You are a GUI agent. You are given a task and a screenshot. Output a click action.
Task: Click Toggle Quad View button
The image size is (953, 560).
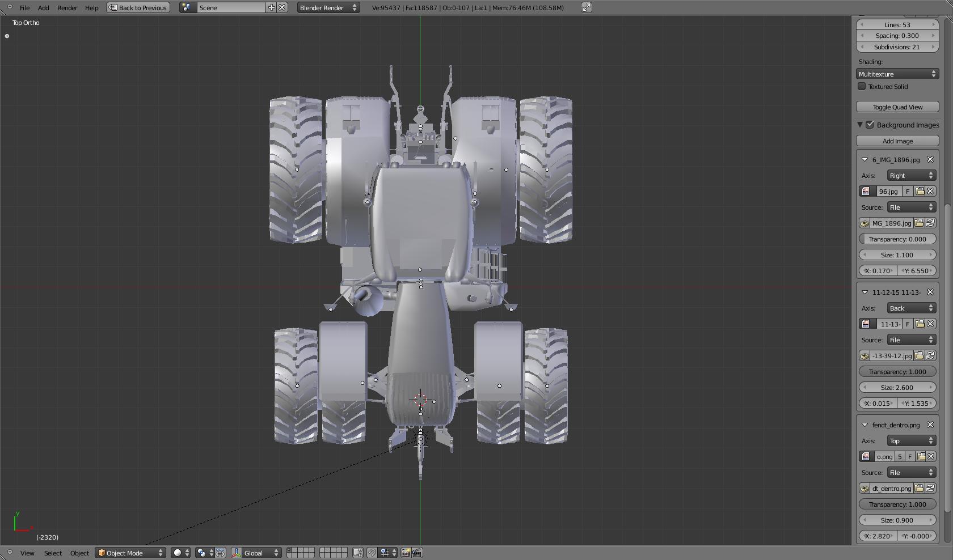coord(897,107)
